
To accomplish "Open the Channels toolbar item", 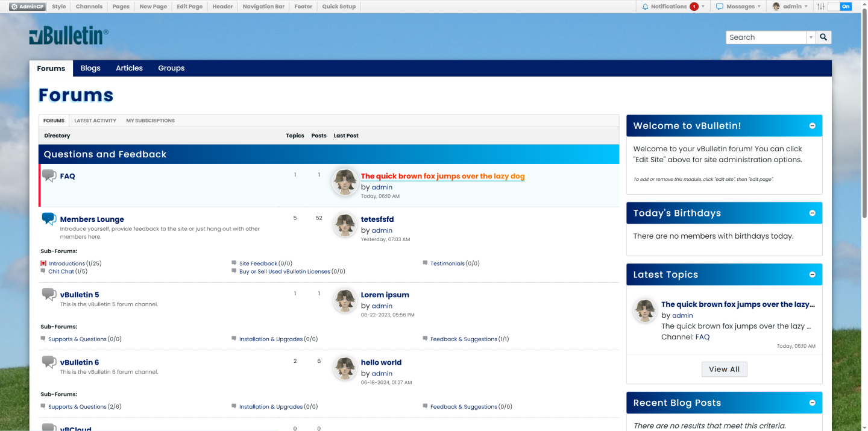I will click(89, 7).
